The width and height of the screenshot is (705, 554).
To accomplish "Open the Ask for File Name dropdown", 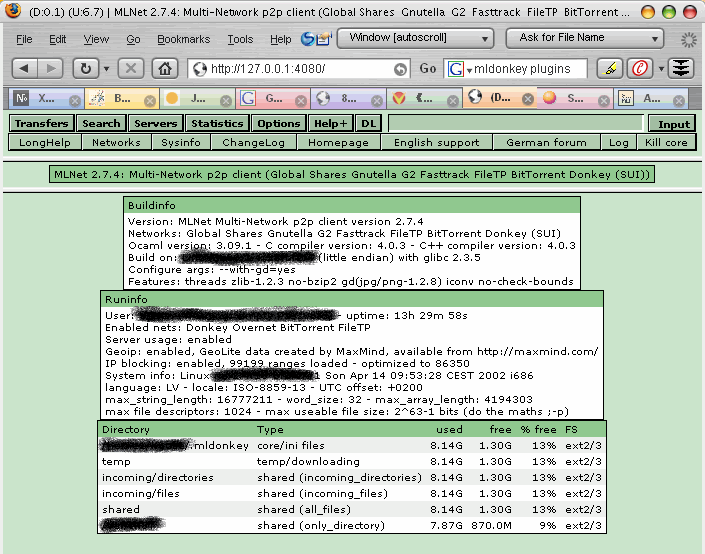I will pyautogui.click(x=585, y=38).
